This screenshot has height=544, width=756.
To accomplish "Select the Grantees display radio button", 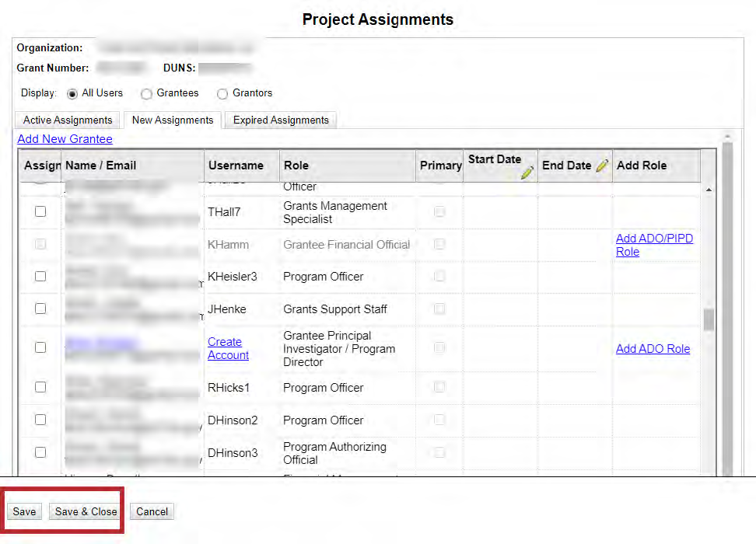I will [146, 93].
